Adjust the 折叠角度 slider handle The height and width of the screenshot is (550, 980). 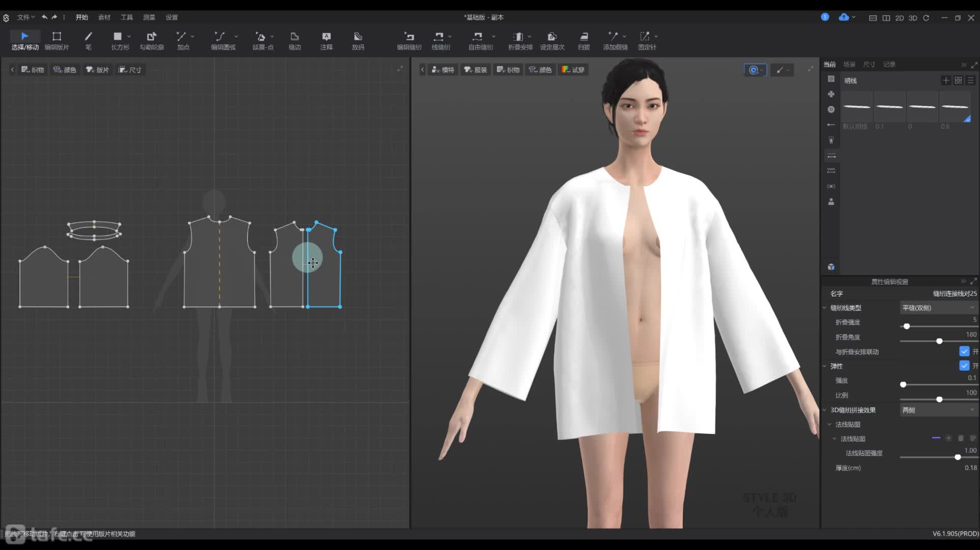click(x=939, y=341)
